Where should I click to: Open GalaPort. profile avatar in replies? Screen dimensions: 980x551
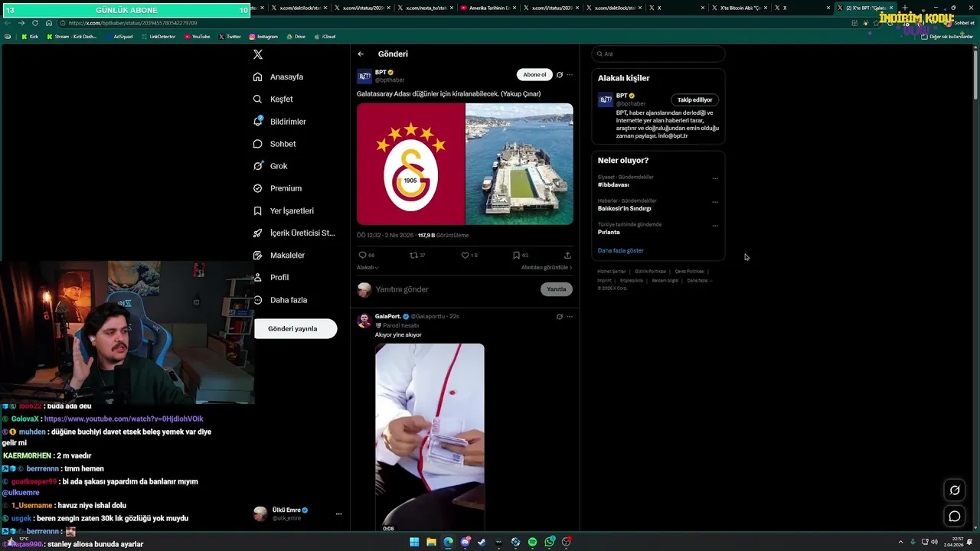click(364, 320)
